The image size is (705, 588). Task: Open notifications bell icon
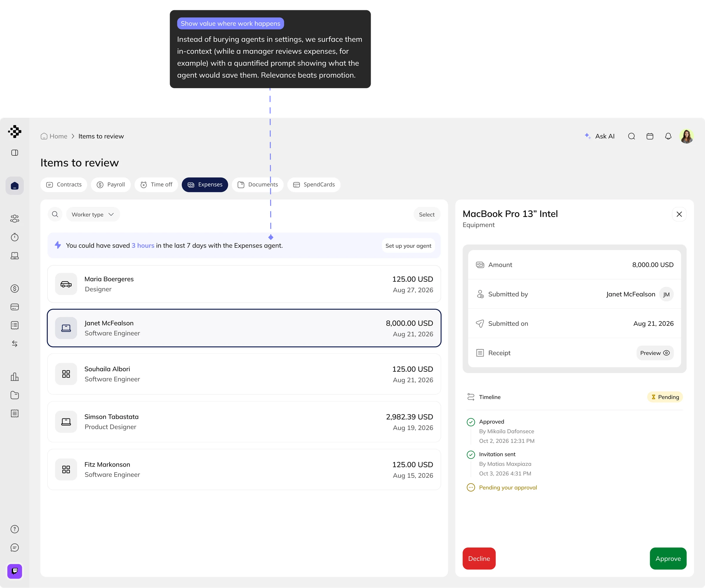(x=668, y=136)
